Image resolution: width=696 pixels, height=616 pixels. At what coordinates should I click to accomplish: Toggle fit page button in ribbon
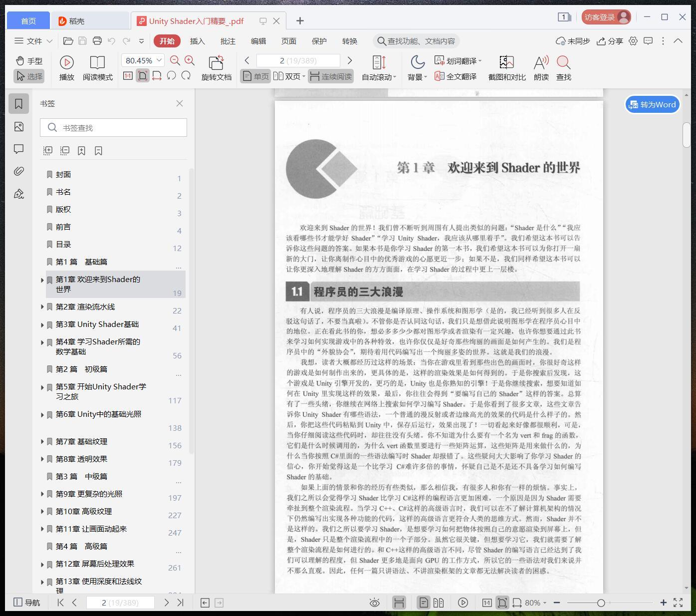coord(143,76)
